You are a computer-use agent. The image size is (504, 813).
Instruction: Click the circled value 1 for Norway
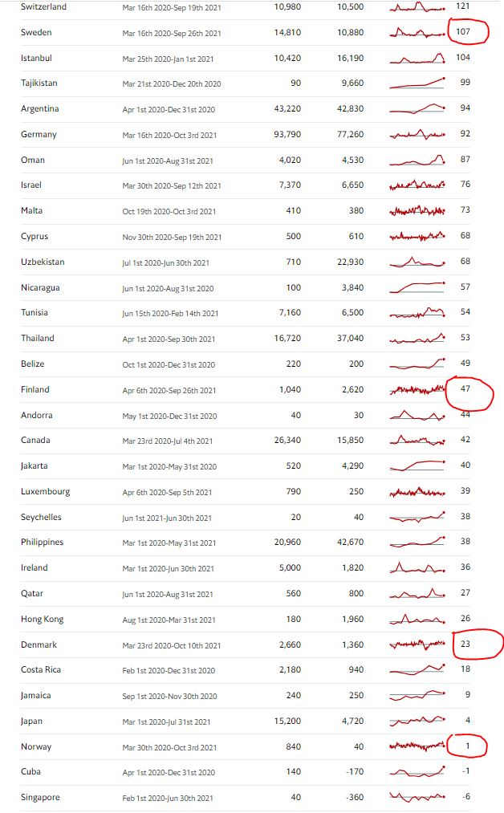tap(465, 746)
